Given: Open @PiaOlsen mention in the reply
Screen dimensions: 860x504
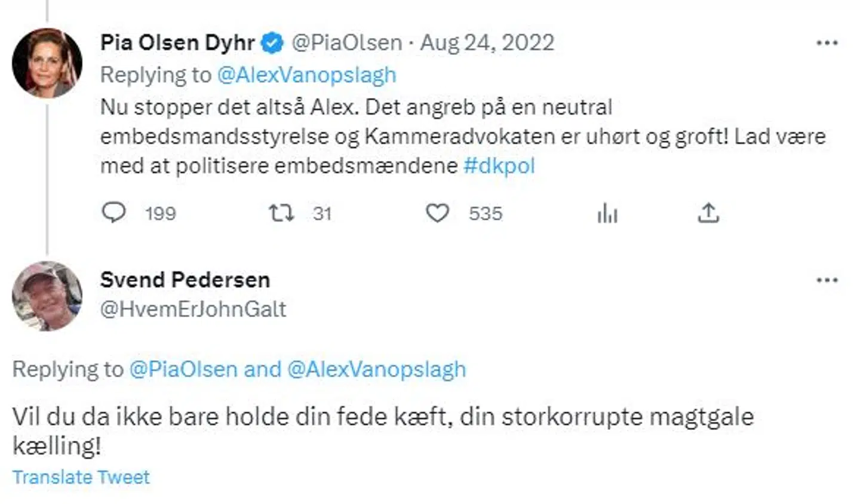Looking at the screenshot, I should (x=183, y=369).
